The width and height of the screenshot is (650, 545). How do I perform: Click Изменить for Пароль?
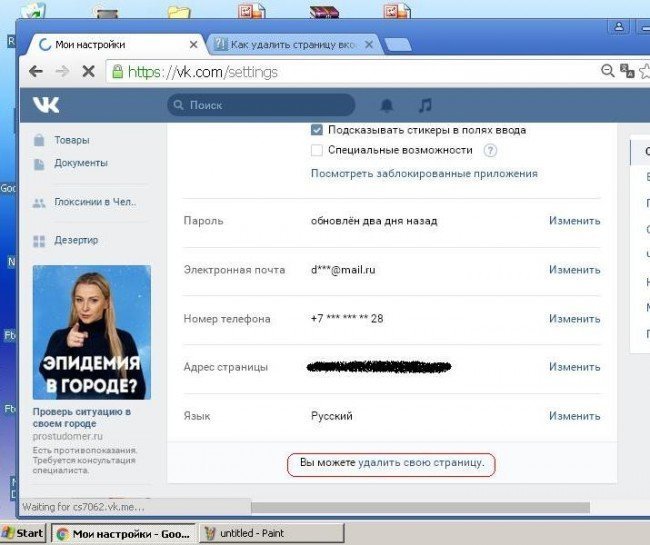(x=575, y=221)
